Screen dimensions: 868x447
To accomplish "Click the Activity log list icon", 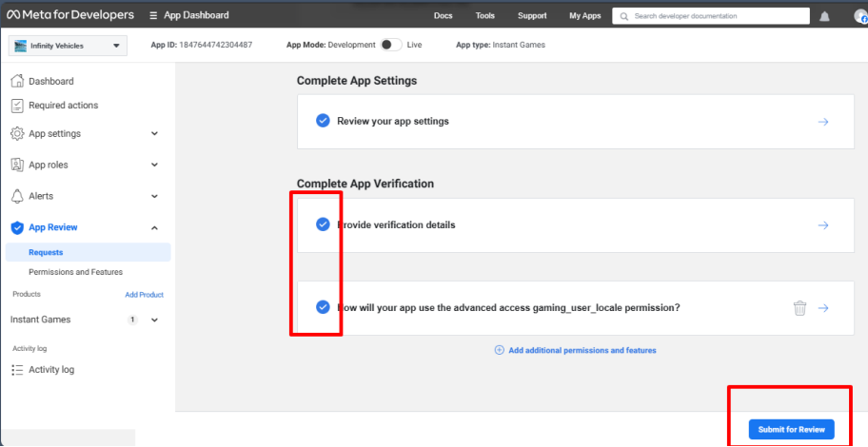I will tap(18, 370).
